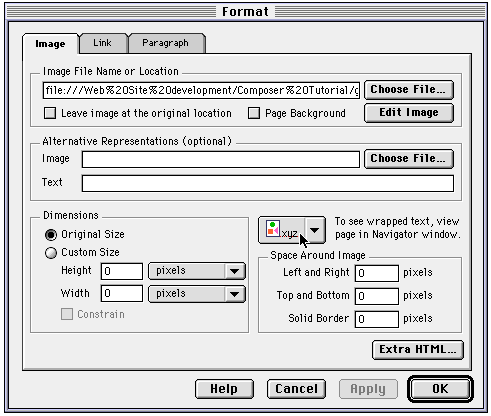This screenshot has height=416, width=491.
Task: Click Choose File for image location
Action: click(409, 90)
